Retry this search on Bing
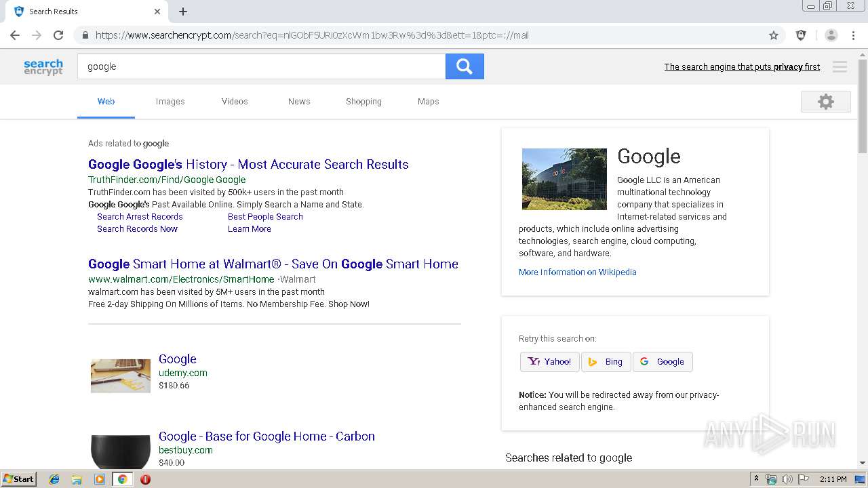The image size is (868, 488). click(606, 362)
